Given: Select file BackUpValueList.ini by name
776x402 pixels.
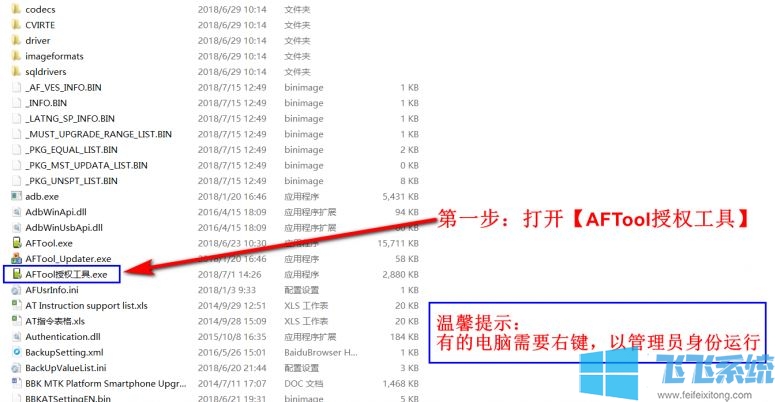Looking at the screenshot, I should pos(66,368).
